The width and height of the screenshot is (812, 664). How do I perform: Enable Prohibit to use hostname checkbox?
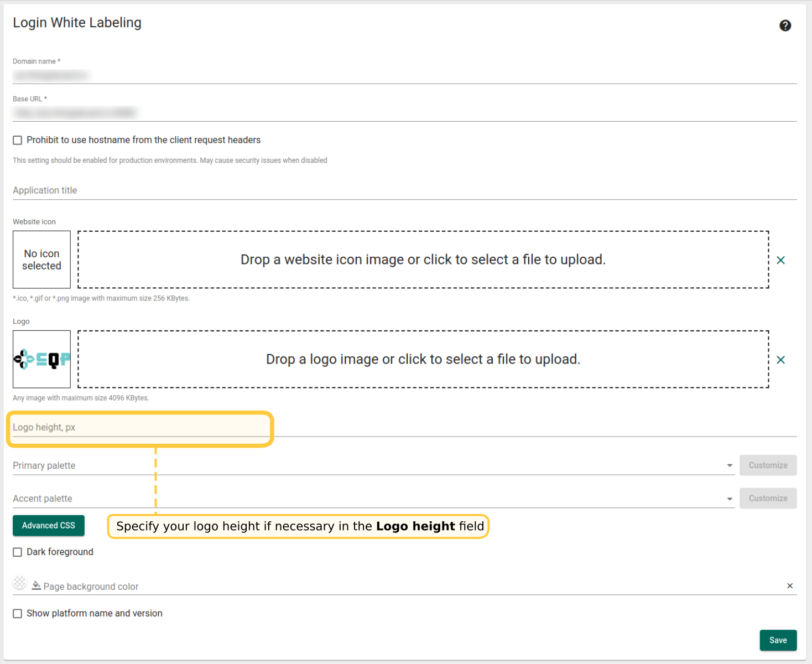click(x=18, y=141)
